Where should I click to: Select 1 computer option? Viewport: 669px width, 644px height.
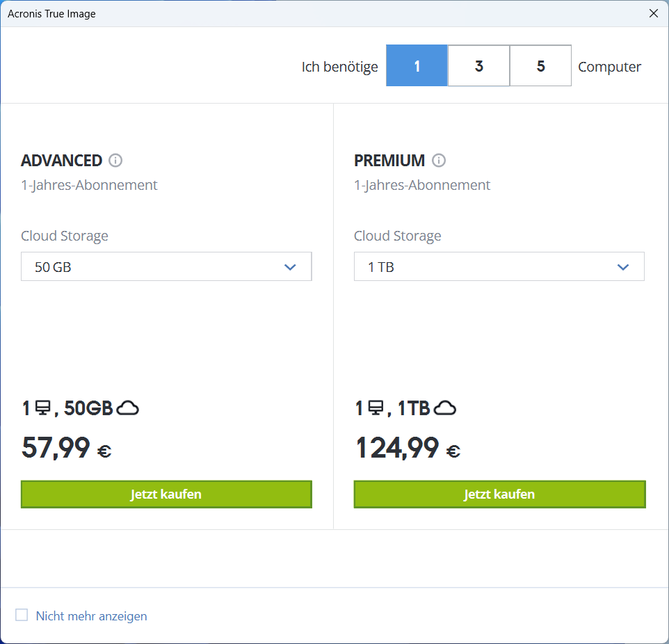tap(417, 66)
